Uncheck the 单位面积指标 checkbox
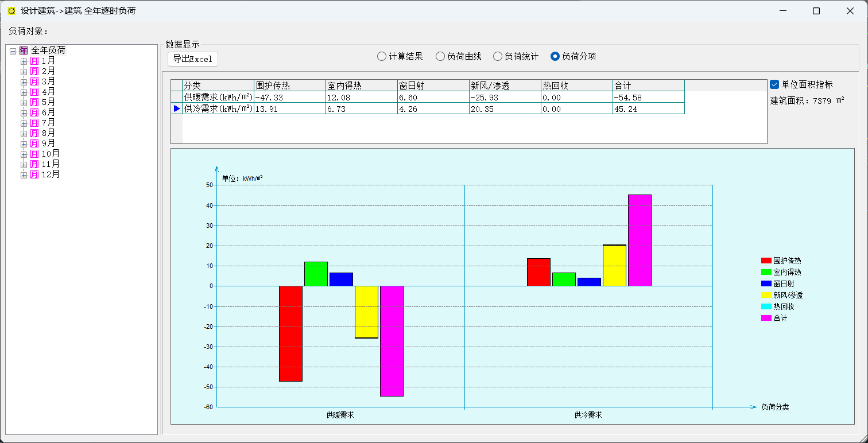Image resolution: width=868 pixels, height=443 pixels. (x=774, y=84)
